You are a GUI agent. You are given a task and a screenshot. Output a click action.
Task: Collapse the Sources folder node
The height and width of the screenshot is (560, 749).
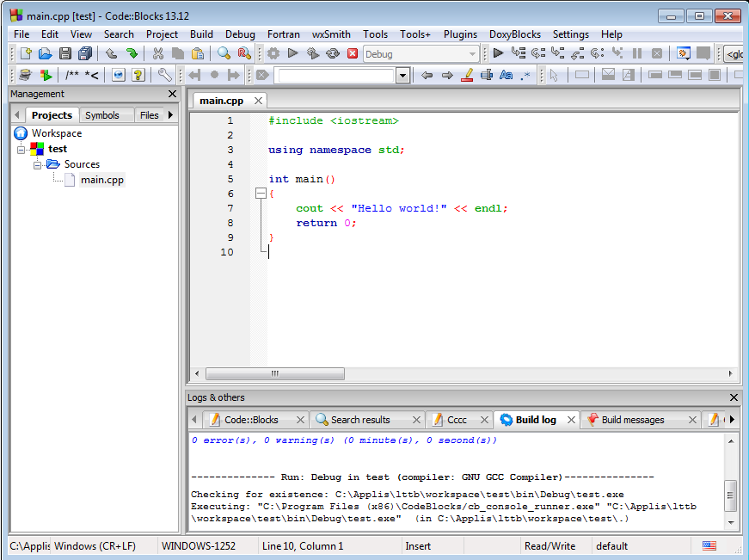[x=37, y=165]
